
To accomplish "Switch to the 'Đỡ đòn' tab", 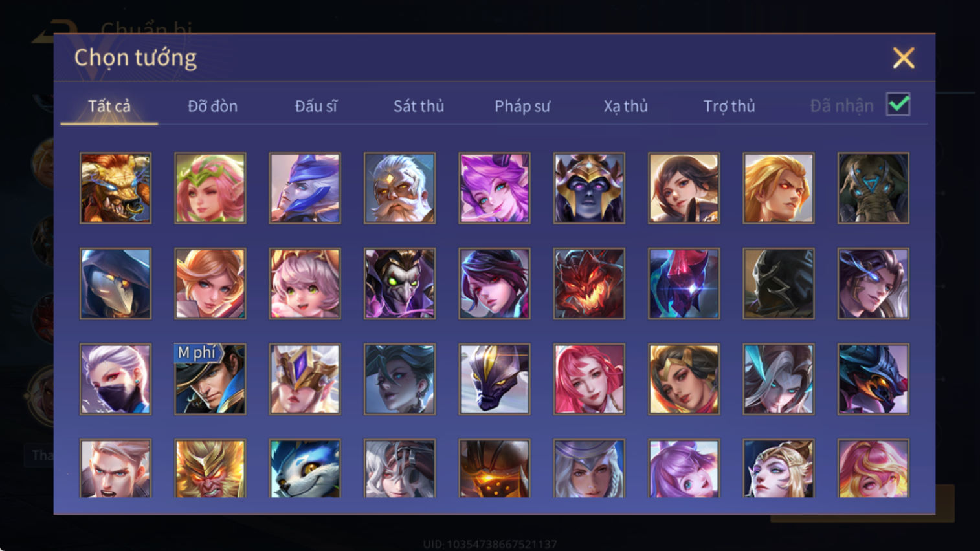I will click(212, 106).
